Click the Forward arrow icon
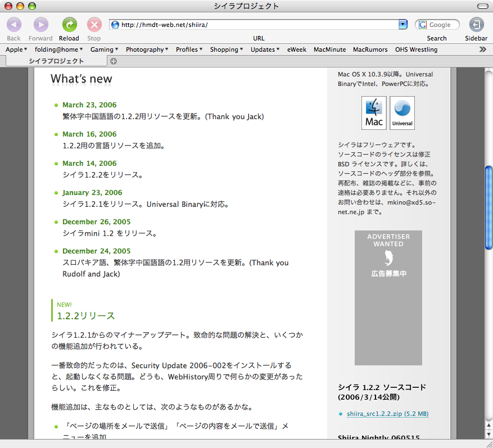This screenshot has height=448, width=493. (x=41, y=25)
